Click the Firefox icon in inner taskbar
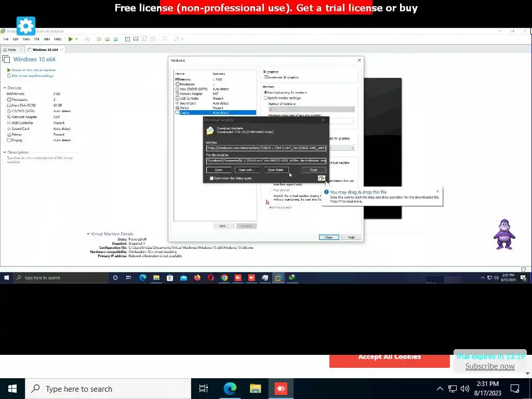This screenshot has height=399, width=532. [197, 277]
